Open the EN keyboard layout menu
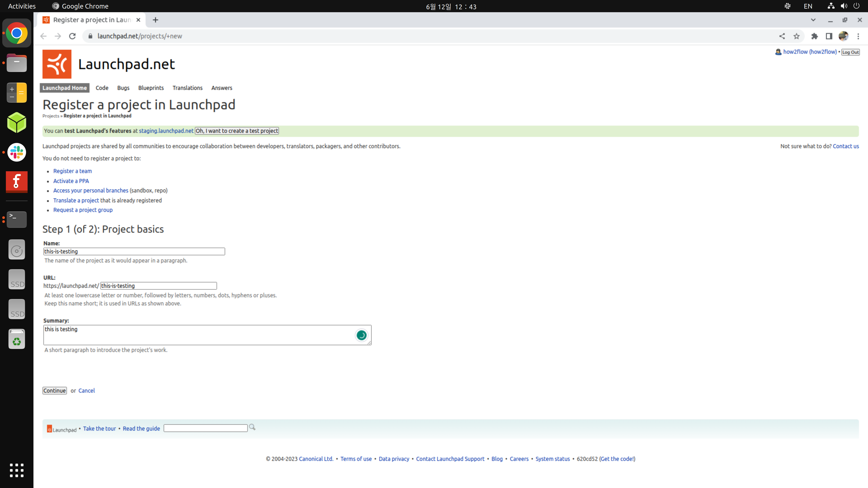This screenshot has height=488, width=868. (x=808, y=6)
